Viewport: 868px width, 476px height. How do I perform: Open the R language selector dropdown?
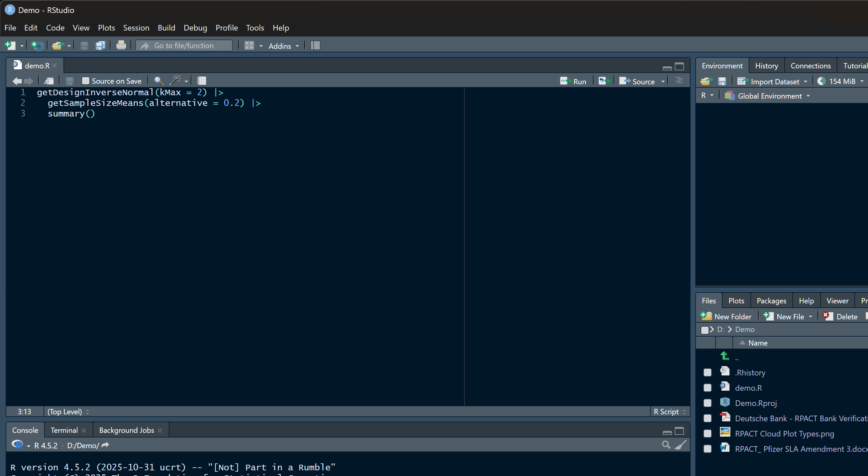coord(707,96)
